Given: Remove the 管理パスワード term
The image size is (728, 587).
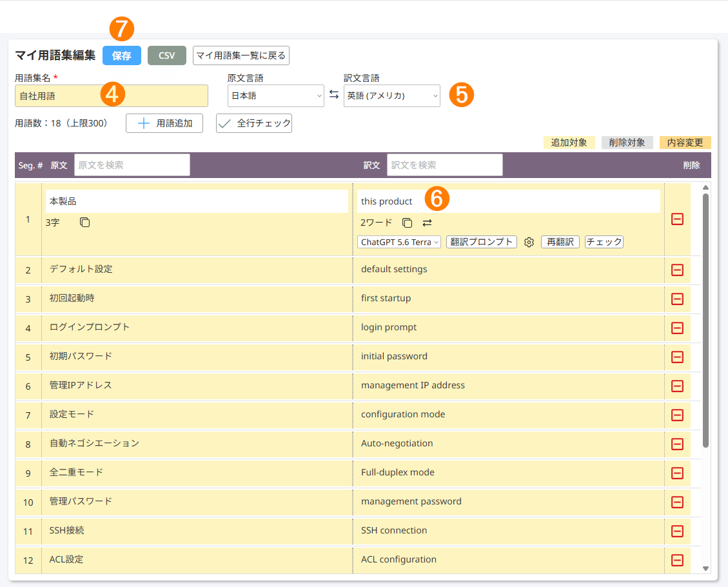Looking at the screenshot, I should [x=677, y=502].
